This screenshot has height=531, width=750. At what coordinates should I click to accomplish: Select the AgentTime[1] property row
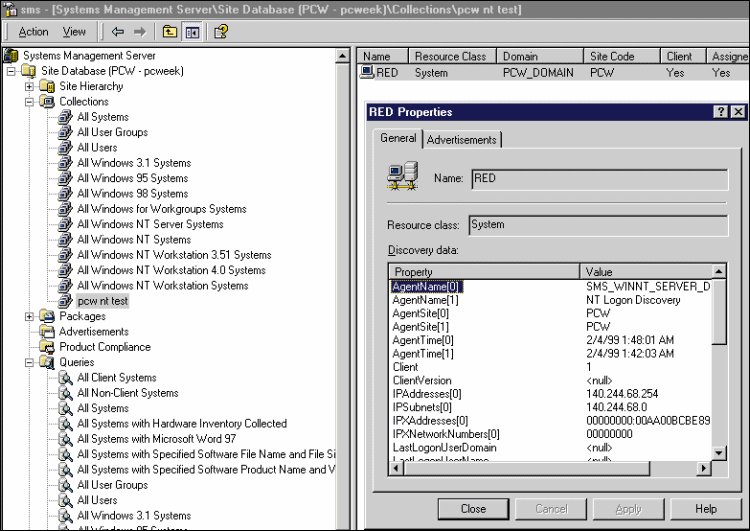tap(550, 354)
